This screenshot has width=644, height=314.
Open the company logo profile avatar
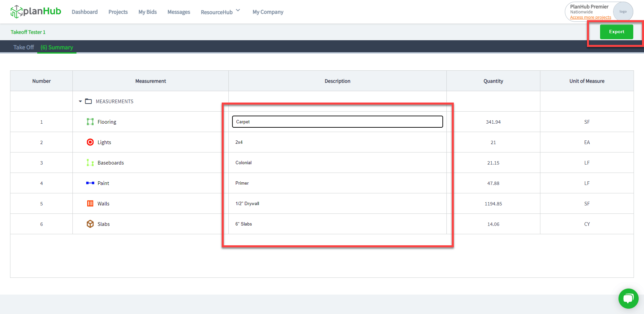point(623,11)
